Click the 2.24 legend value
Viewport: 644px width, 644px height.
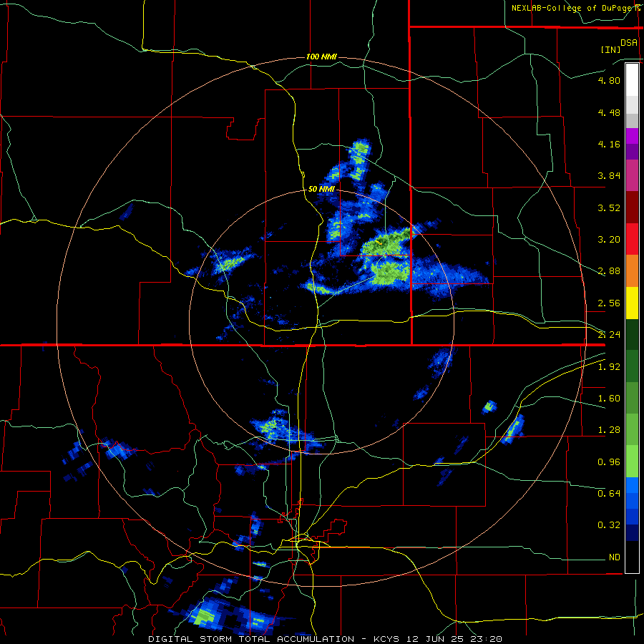pyautogui.click(x=609, y=335)
